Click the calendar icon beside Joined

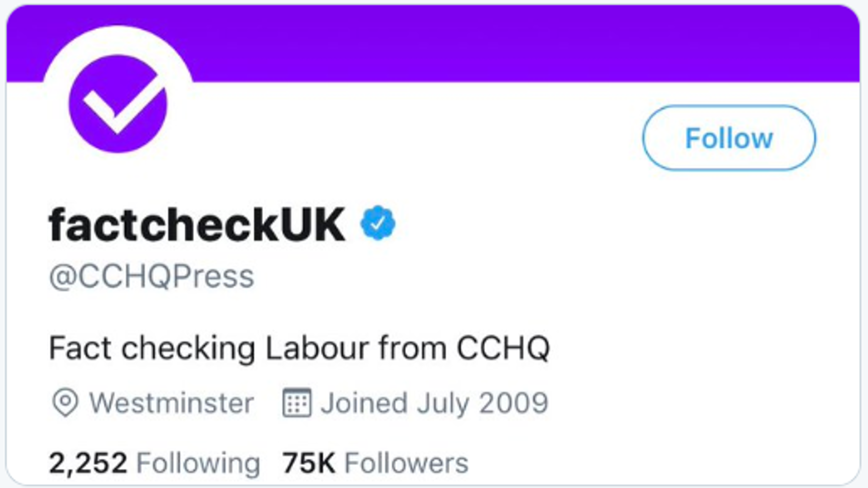tap(297, 402)
